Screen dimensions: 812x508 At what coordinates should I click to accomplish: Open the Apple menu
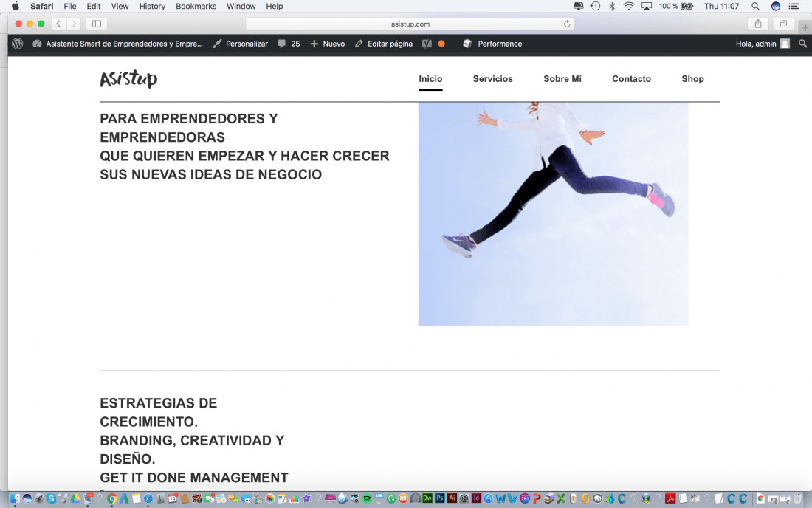[x=16, y=6]
